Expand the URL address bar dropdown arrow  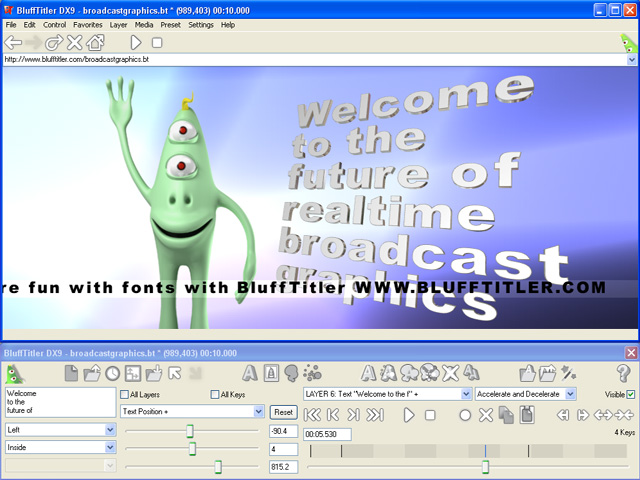pos(632,60)
